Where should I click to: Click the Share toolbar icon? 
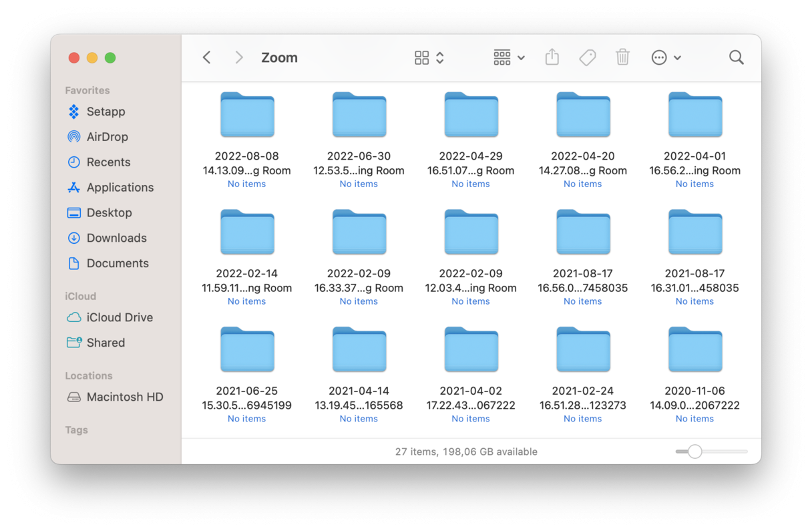click(552, 57)
